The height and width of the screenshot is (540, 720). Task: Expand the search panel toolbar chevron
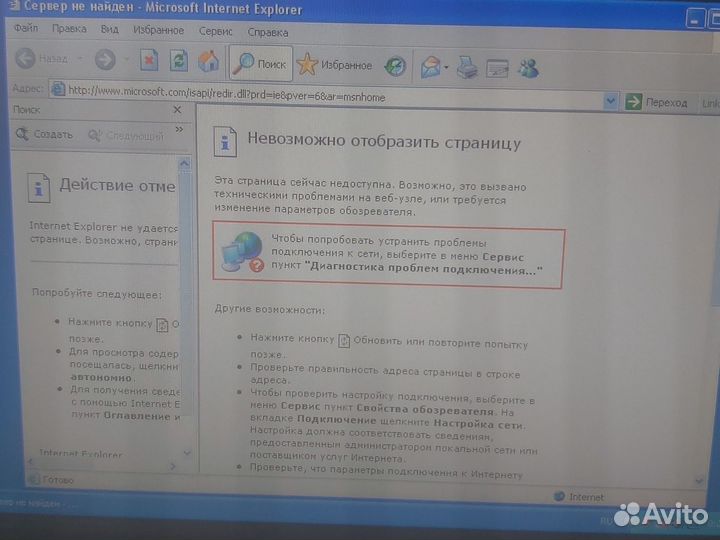point(179,130)
